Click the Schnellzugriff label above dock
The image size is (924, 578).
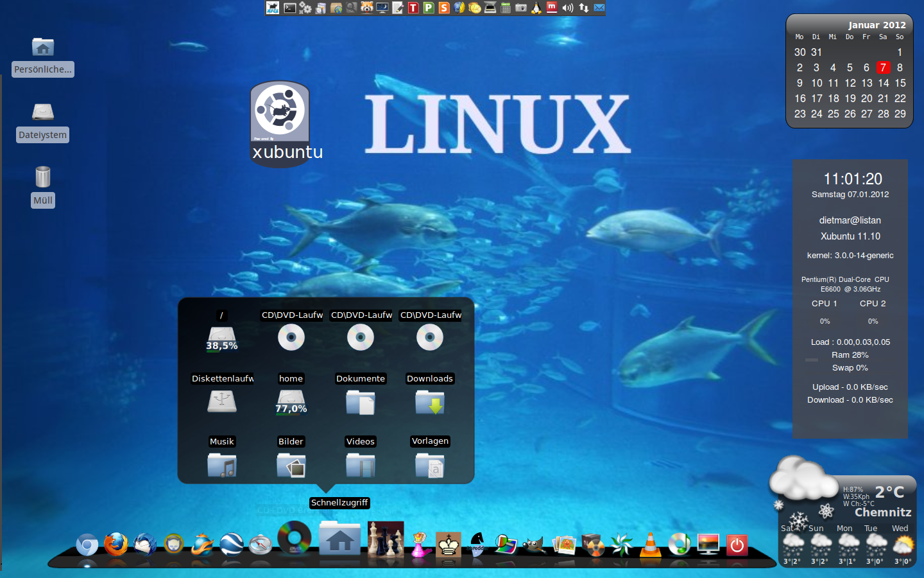[339, 503]
